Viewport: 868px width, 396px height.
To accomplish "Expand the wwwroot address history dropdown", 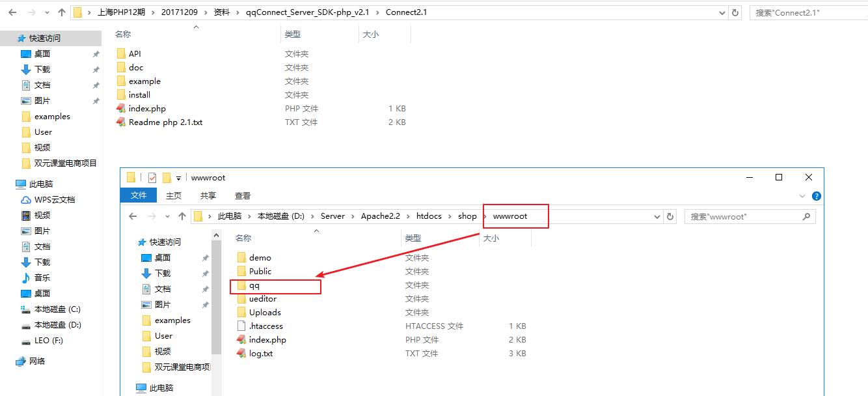I will (x=657, y=216).
